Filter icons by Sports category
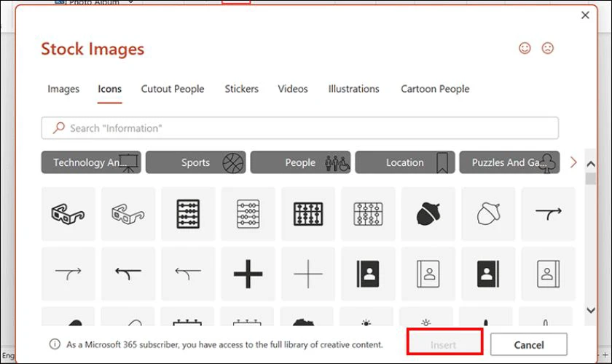 click(x=195, y=162)
